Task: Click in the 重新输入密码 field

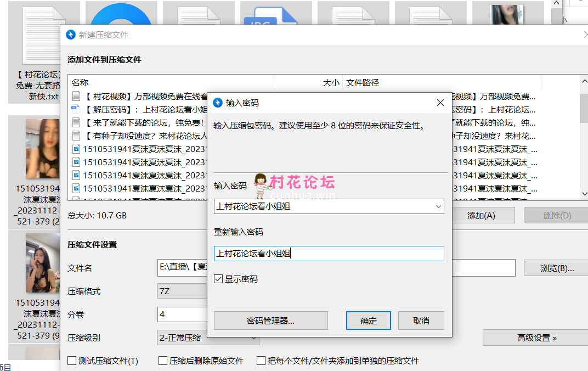Action: coord(329,254)
